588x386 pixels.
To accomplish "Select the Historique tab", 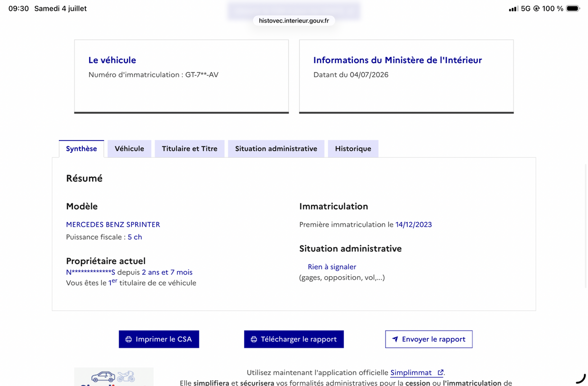I will [353, 148].
